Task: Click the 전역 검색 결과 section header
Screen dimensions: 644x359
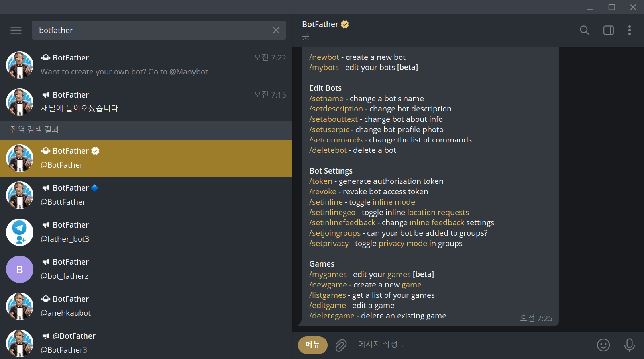Action: pos(146,129)
